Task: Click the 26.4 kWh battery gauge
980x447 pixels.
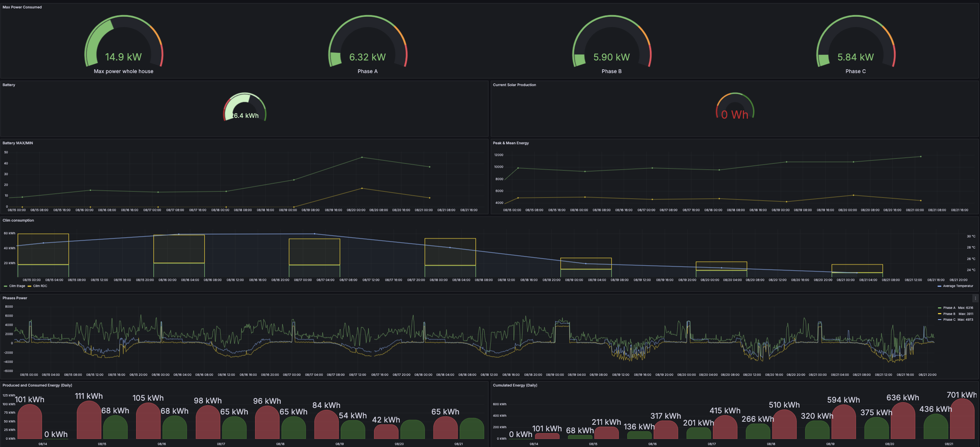Action: pos(245,109)
